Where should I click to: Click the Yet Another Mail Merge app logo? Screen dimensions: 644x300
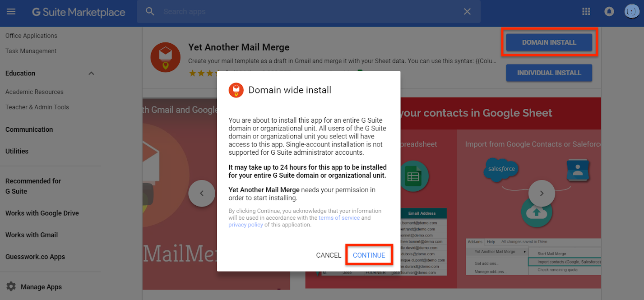(x=165, y=57)
